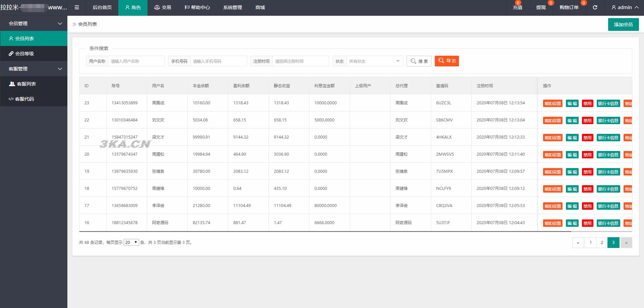Select the 角色 top menu tab
This screenshot has height=308, width=644.
point(133,7)
